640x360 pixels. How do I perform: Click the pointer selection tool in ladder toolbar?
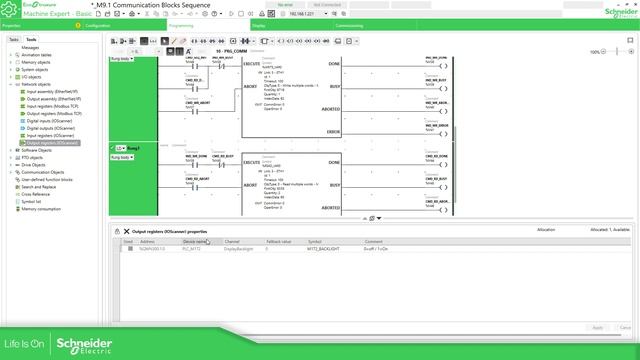(164, 41)
